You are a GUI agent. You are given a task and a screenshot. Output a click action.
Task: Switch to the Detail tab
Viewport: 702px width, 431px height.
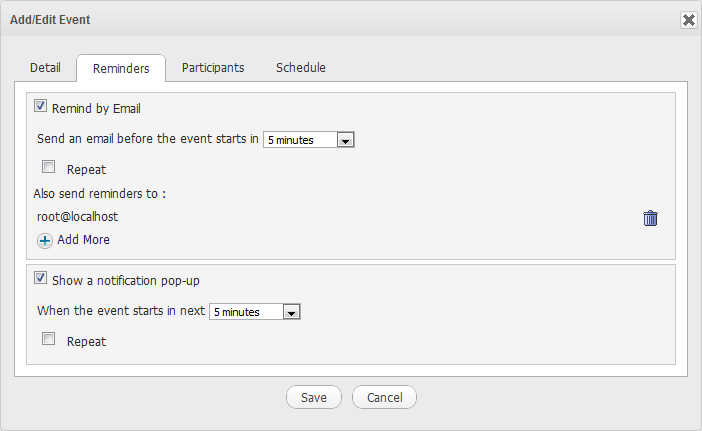click(45, 68)
